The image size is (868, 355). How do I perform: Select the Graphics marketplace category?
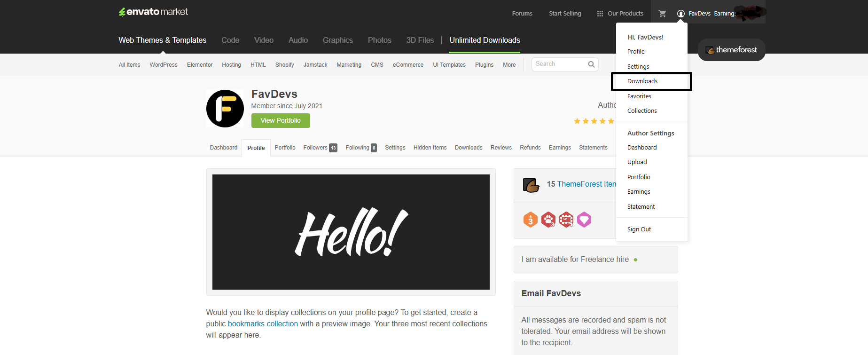point(337,40)
